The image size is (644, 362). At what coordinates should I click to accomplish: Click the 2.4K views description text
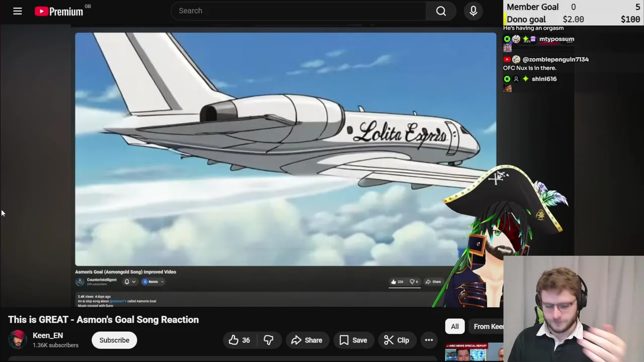pos(94,297)
